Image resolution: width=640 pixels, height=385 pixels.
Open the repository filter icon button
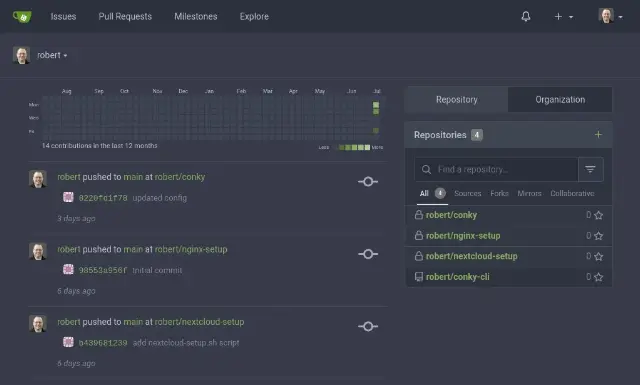pyautogui.click(x=590, y=169)
